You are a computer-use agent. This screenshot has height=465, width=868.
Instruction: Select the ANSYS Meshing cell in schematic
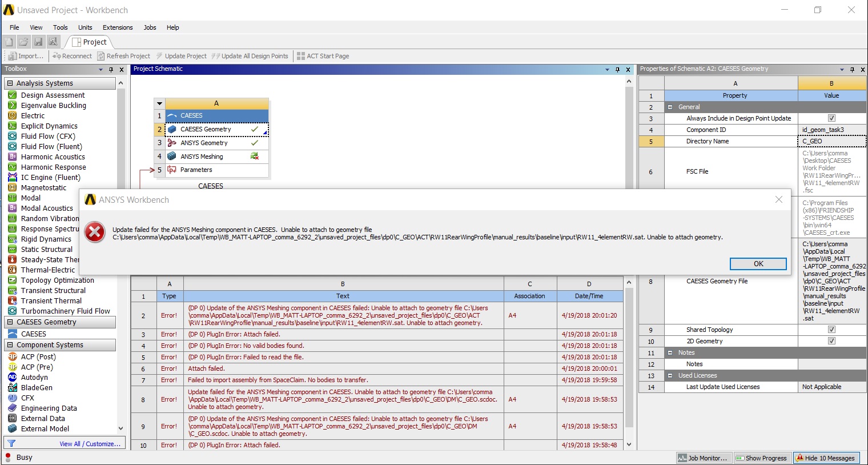click(x=216, y=157)
